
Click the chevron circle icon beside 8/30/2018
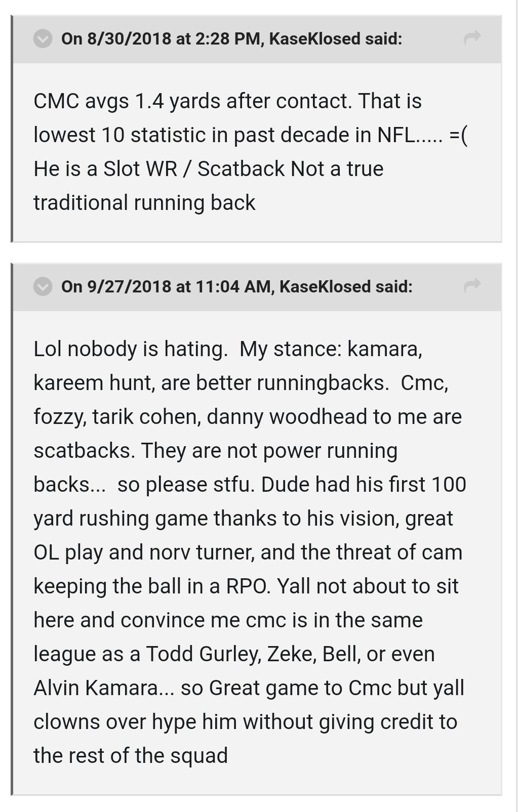coord(43,38)
